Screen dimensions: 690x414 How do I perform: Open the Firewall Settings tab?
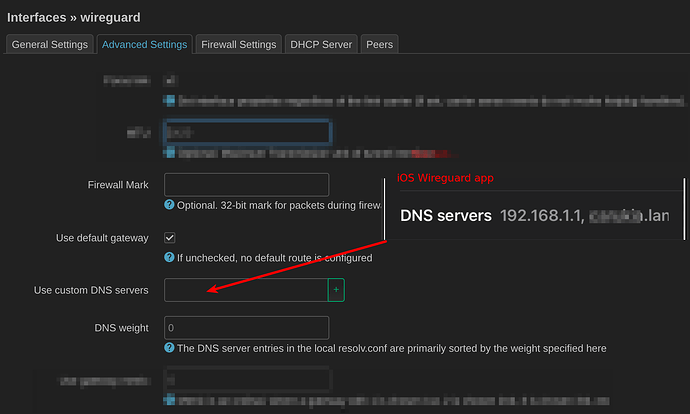click(x=239, y=44)
